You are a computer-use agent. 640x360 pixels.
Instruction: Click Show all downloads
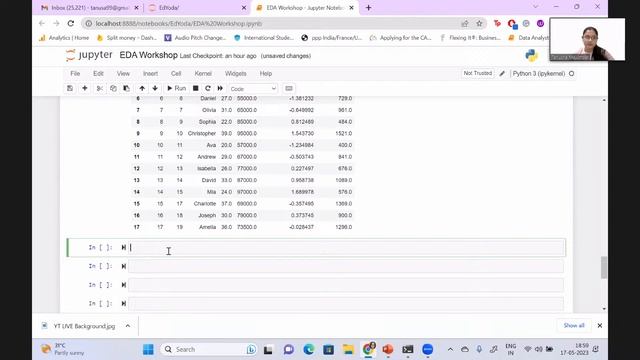pyautogui.click(x=574, y=325)
